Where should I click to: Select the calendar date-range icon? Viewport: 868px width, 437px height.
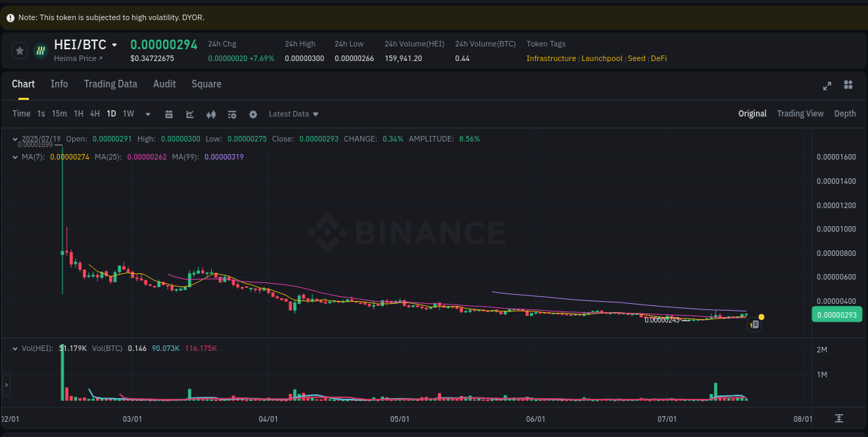click(x=170, y=114)
